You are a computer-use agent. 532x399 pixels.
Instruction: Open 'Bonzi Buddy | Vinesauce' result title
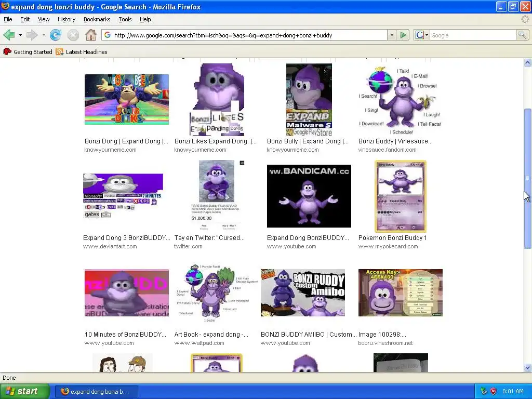pyautogui.click(x=395, y=141)
